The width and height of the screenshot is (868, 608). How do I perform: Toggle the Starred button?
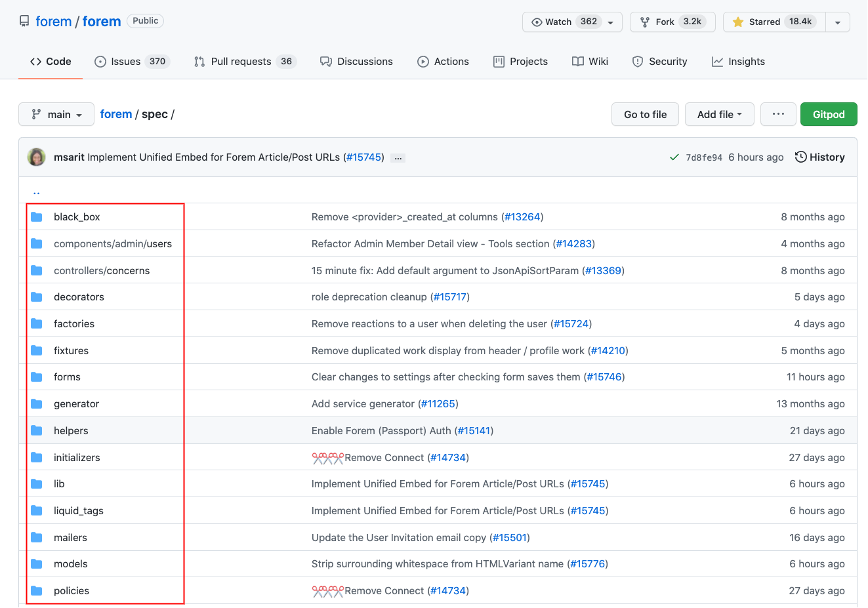tap(774, 22)
